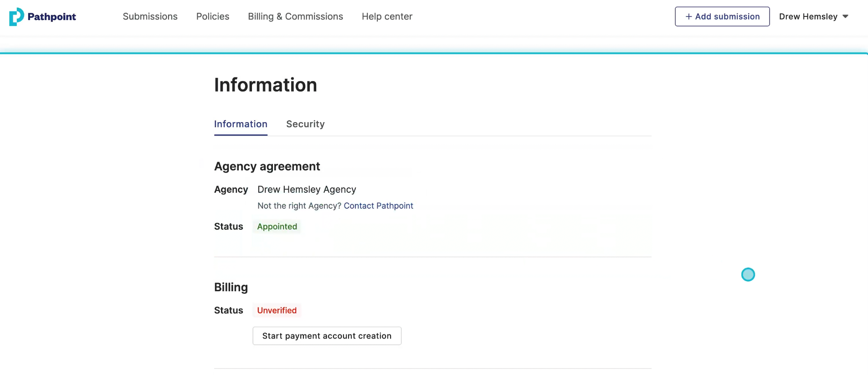
Task: Click the teal circle indicator
Action: tap(748, 274)
